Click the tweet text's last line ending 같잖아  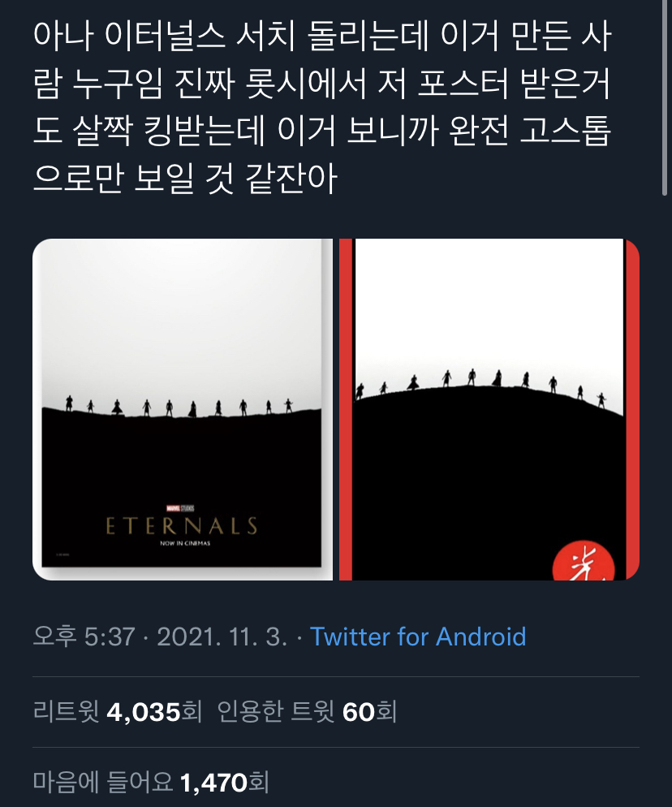185,178
